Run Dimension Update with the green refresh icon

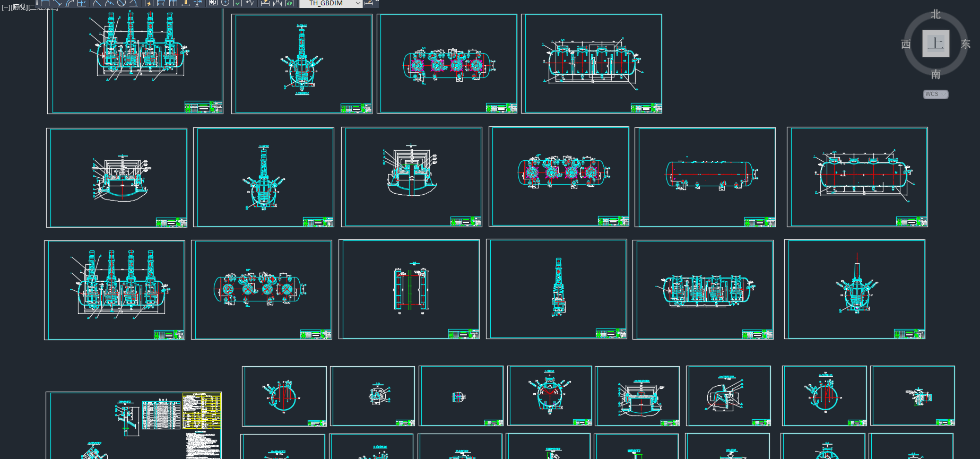[x=290, y=3]
